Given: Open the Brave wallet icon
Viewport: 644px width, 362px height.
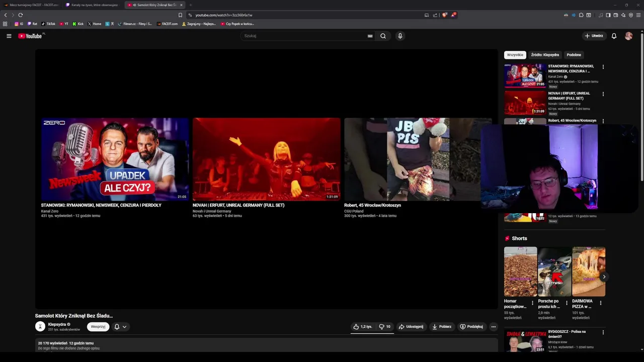Looking at the screenshot, I should click(615, 15).
